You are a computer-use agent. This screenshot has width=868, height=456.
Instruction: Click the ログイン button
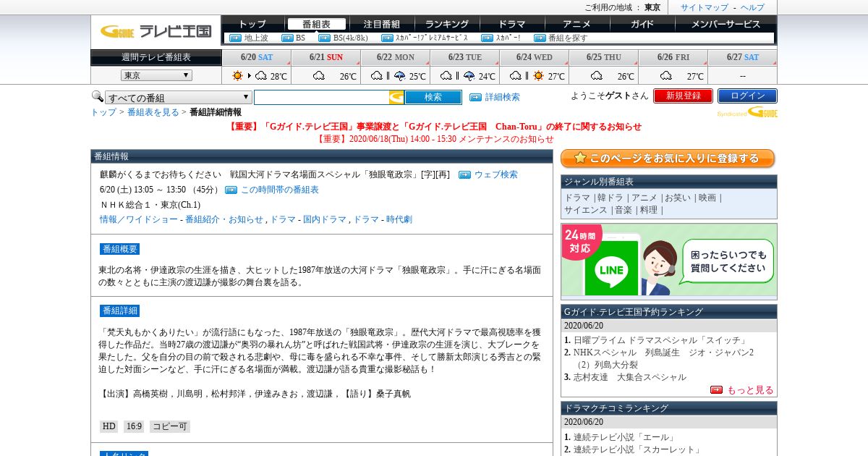click(747, 96)
